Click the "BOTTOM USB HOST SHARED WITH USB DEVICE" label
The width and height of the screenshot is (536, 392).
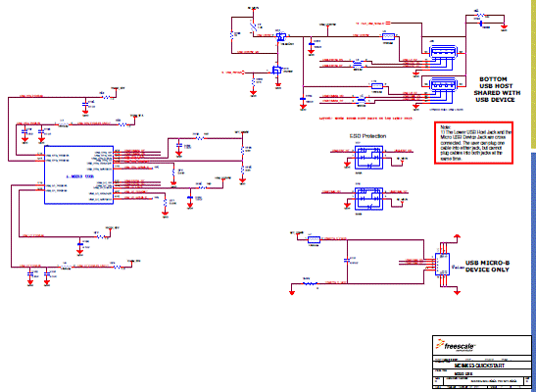(x=497, y=89)
